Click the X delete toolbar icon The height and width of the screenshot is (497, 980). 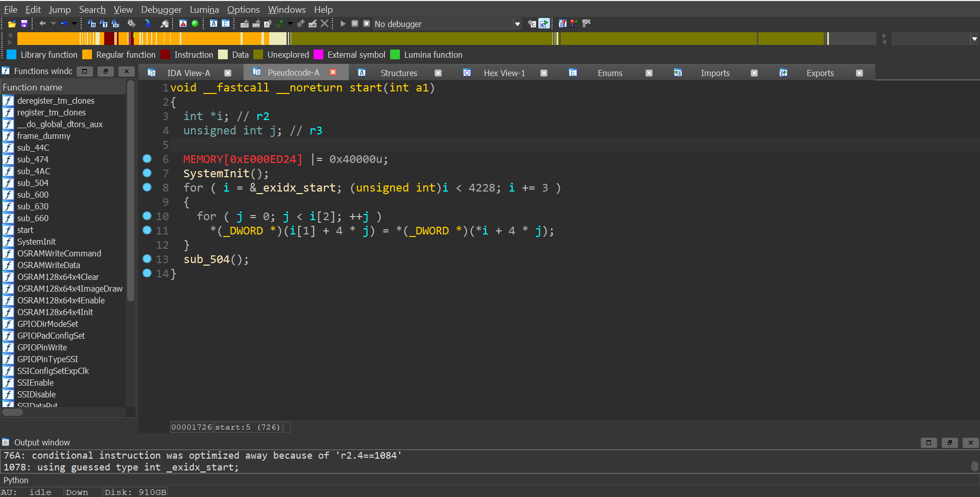tap(324, 23)
